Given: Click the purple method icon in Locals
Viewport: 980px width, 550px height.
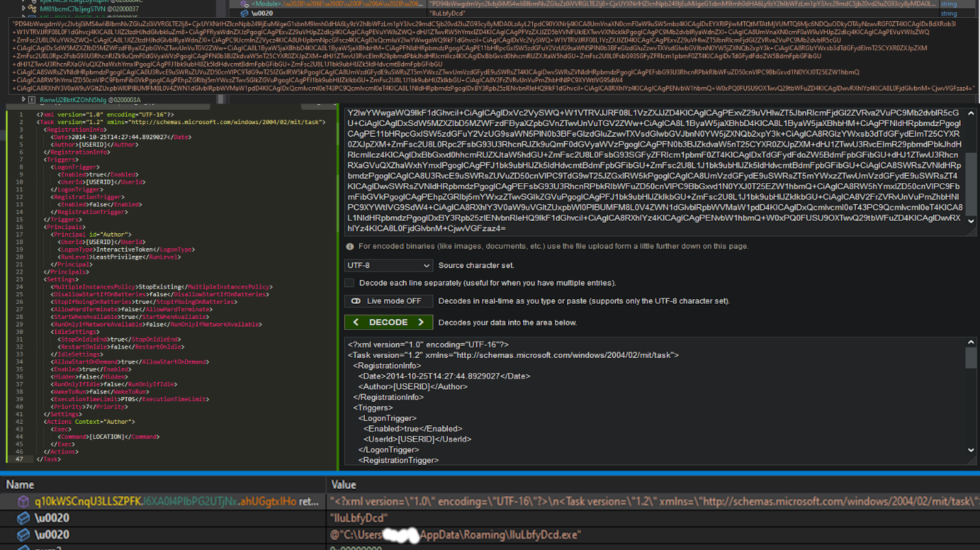Looking at the screenshot, I should click(x=23, y=502).
